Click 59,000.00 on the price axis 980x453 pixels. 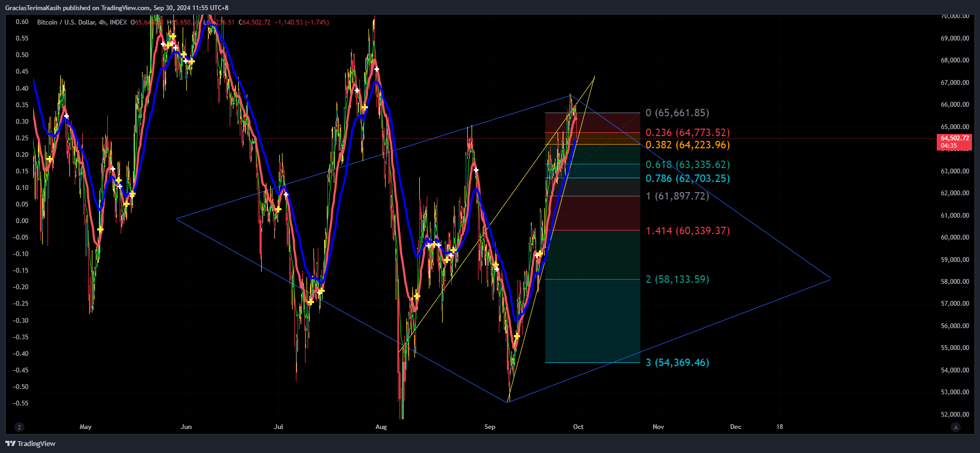[x=955, y=260]
